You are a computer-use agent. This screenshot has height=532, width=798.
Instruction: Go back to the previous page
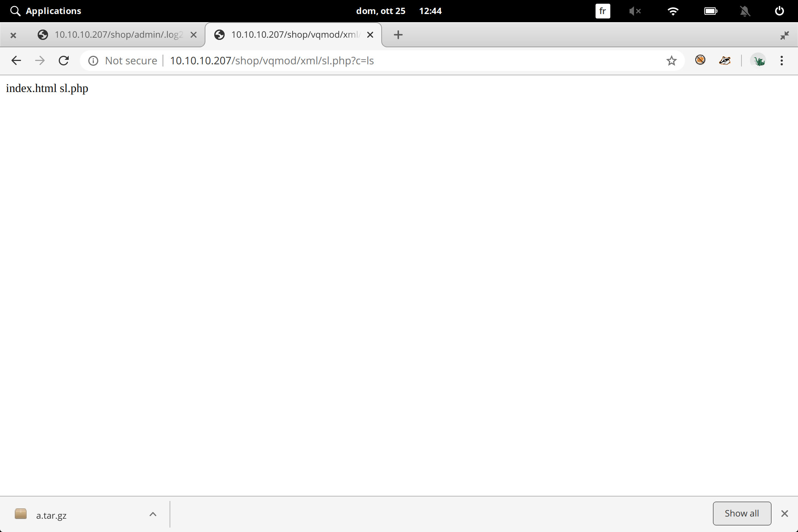16,60
